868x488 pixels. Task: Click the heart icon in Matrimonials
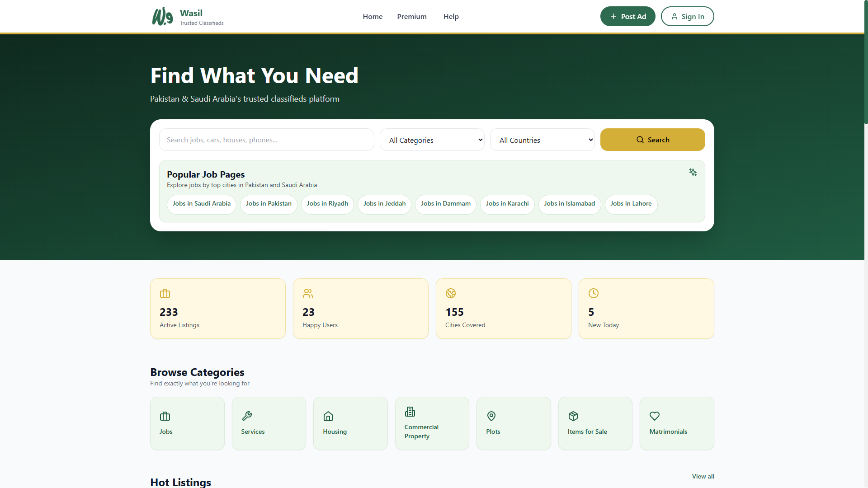655,416
